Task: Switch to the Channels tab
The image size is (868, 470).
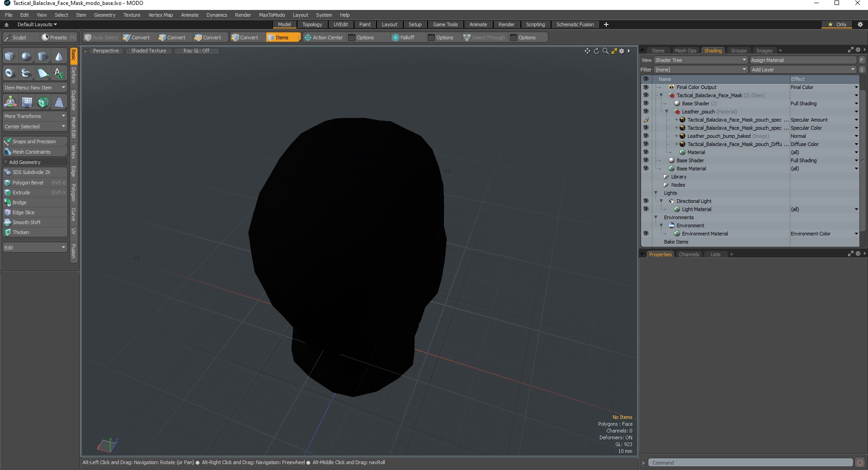Action: [689, 254]
